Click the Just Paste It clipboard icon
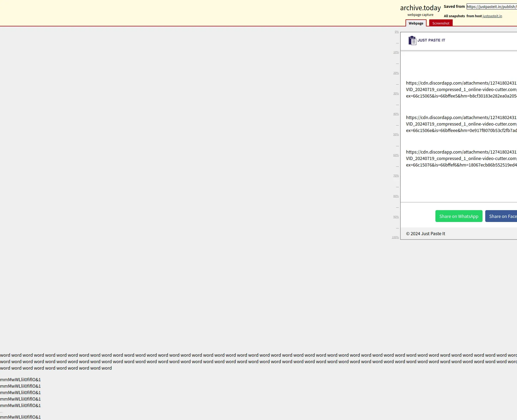This screenshot has width=517, height=420. 412,40
